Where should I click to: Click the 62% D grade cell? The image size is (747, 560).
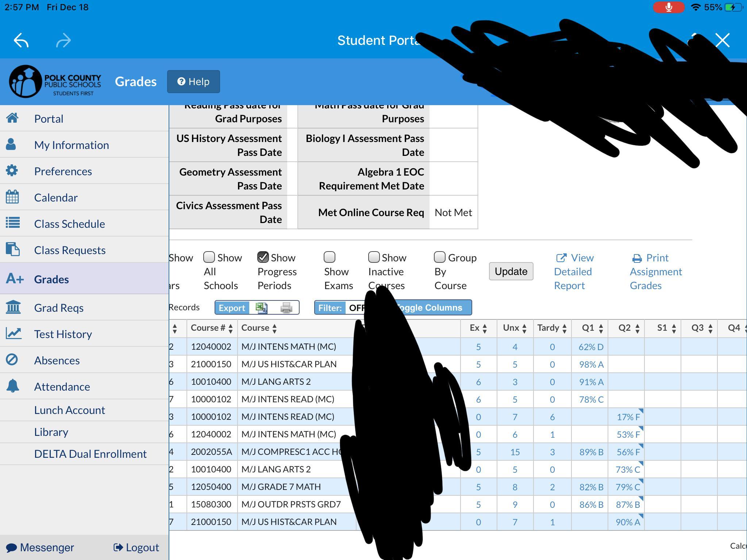(590, 347)
